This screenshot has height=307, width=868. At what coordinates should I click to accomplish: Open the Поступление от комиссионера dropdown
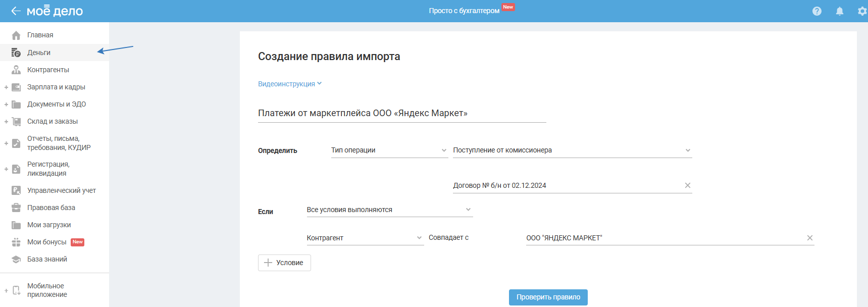[x=572, y=150]
